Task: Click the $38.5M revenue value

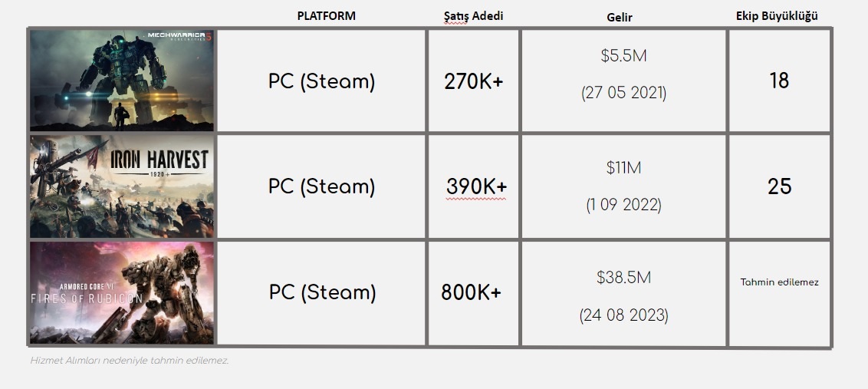Action: pos(623,277)
